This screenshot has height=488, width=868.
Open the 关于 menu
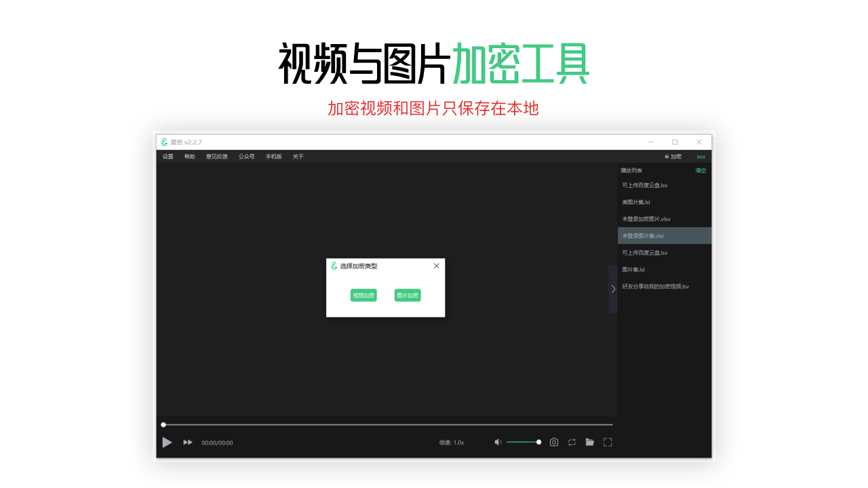click(298, 157)
